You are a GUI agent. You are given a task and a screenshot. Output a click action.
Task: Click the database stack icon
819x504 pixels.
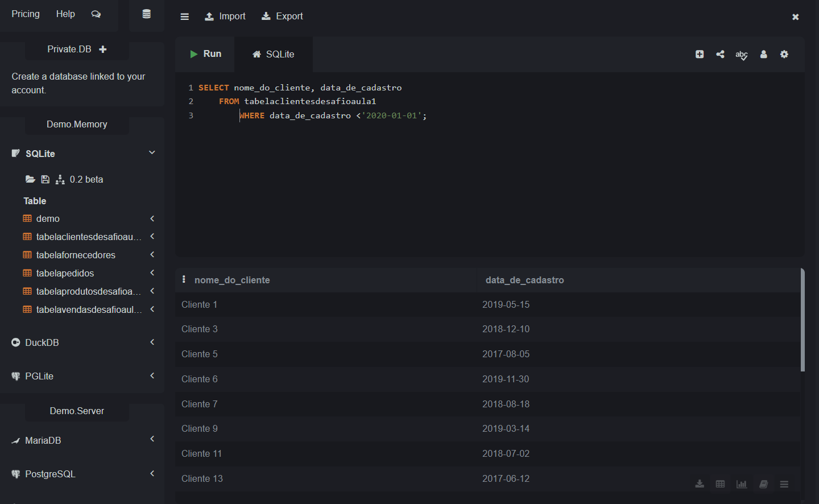click(146, 14)
